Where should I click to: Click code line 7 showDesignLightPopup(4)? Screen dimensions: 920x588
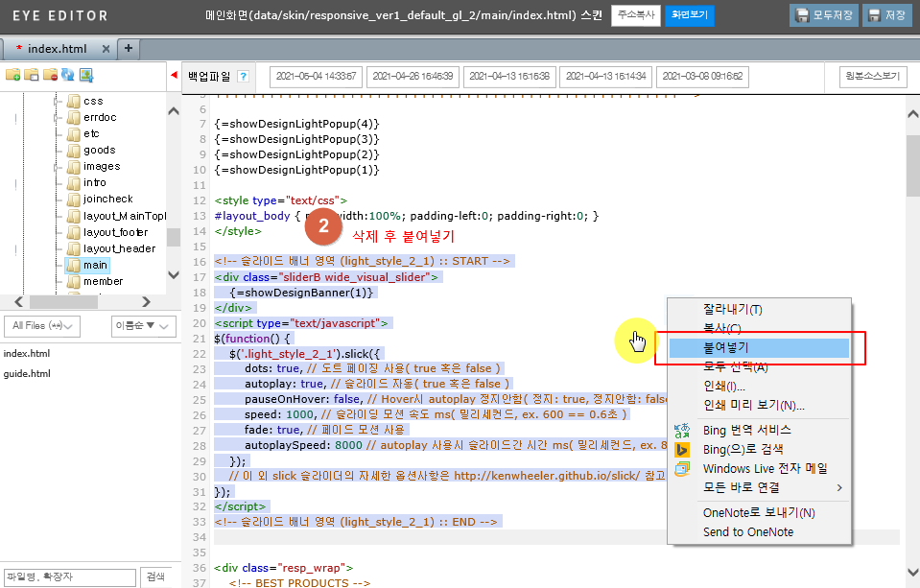point(296,124)
